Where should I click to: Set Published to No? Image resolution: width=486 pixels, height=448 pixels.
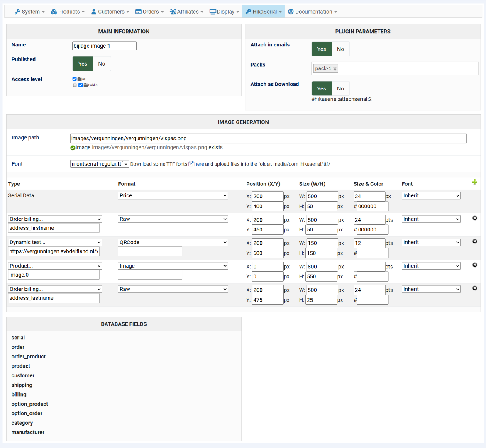point(102,64)
